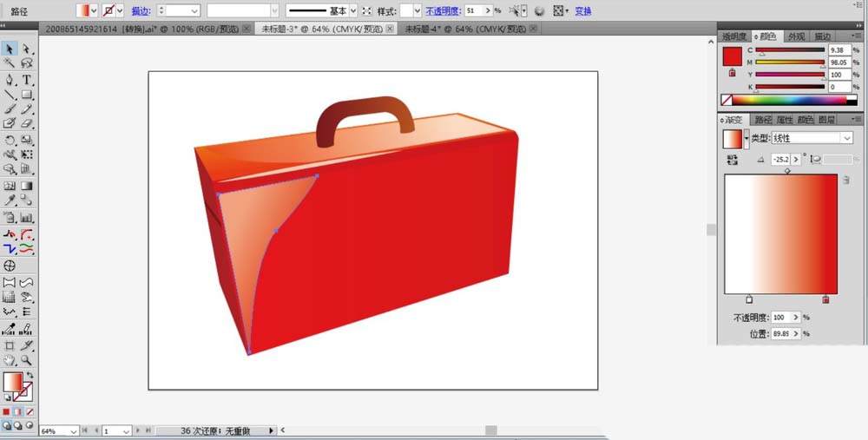
Task: Click the 描边 link in control bar
Action: point(141,10)
